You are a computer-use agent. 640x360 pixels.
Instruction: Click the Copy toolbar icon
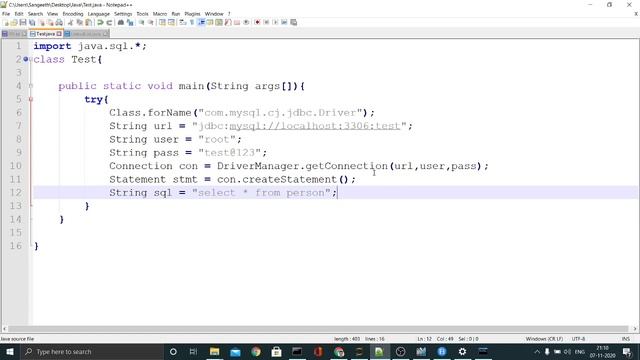79,22
